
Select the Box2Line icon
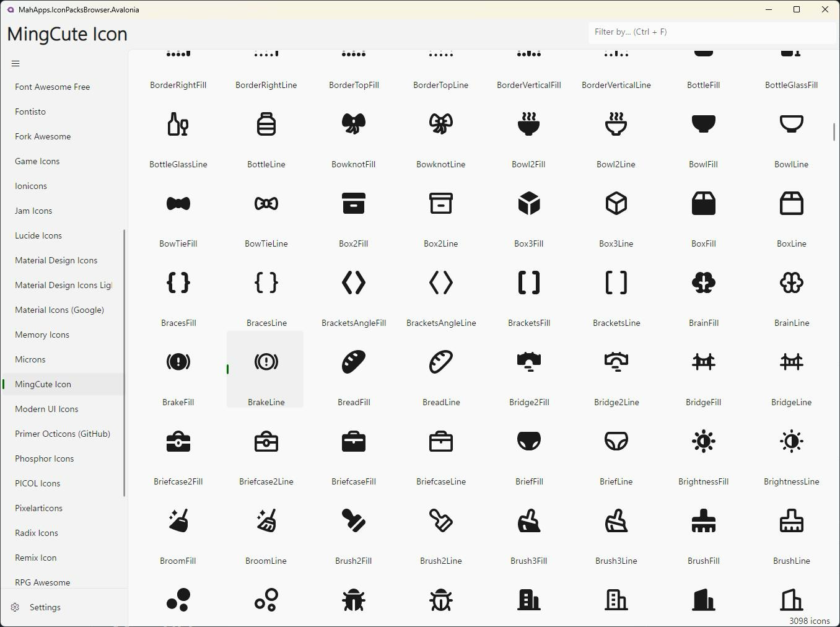441,203
